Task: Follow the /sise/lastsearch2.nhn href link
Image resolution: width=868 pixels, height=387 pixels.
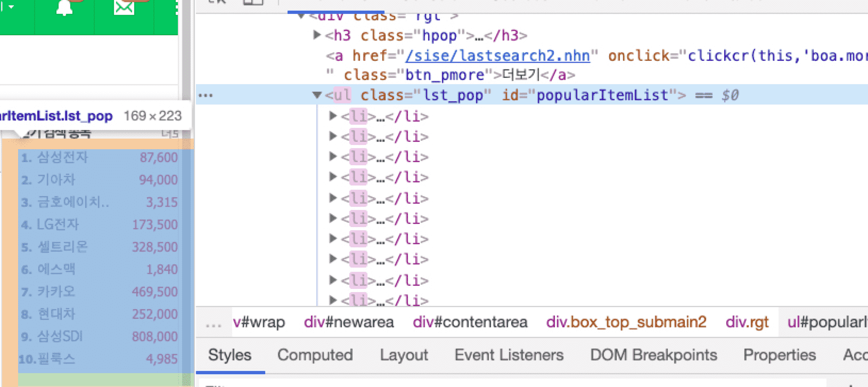Action: [497, 55]
